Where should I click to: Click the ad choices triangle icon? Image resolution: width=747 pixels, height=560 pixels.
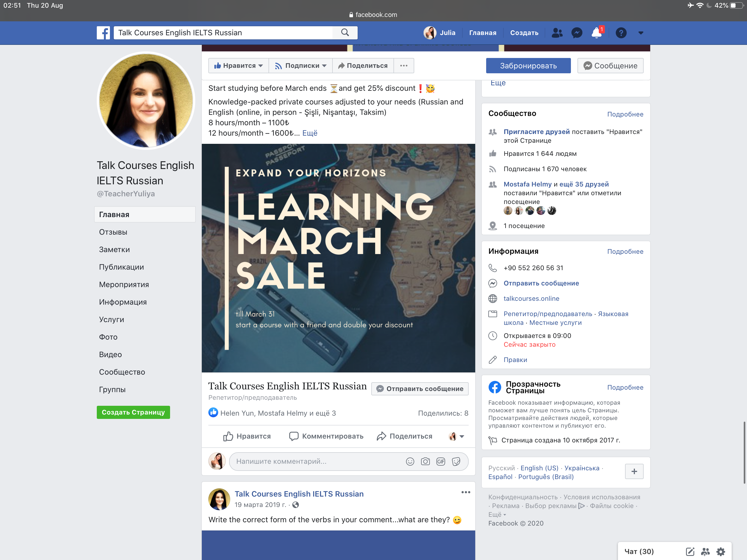[x=581, y=506]
